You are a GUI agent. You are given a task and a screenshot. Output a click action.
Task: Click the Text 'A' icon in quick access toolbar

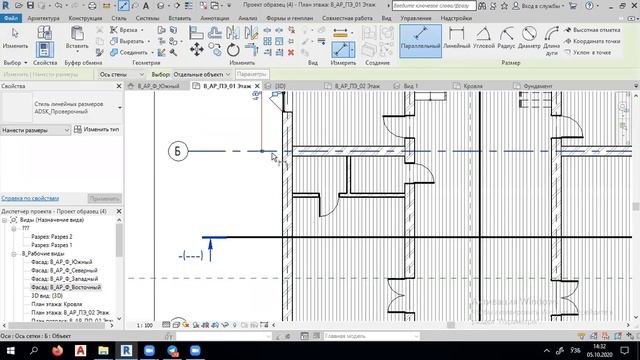146,6
